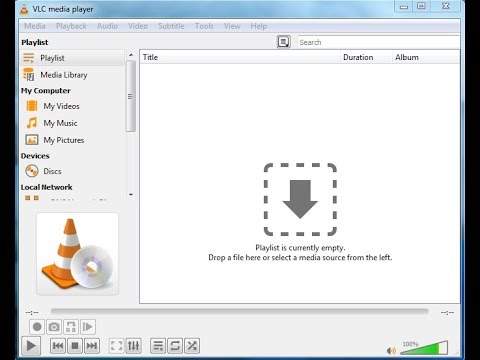The height and width of the screenshot is (360, 480).
Task: Sort playlist by Title column
Action: tap(241, 57)
